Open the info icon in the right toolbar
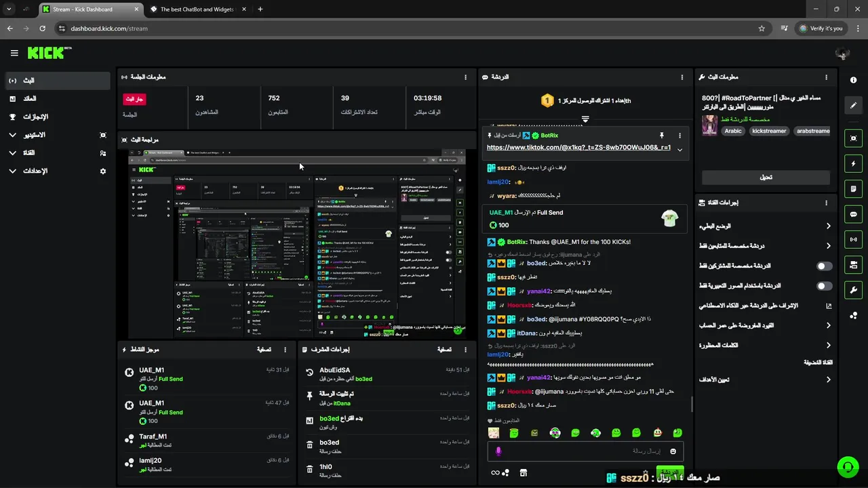This screenshot has width=868, height=488. click(x=853, y=80)
